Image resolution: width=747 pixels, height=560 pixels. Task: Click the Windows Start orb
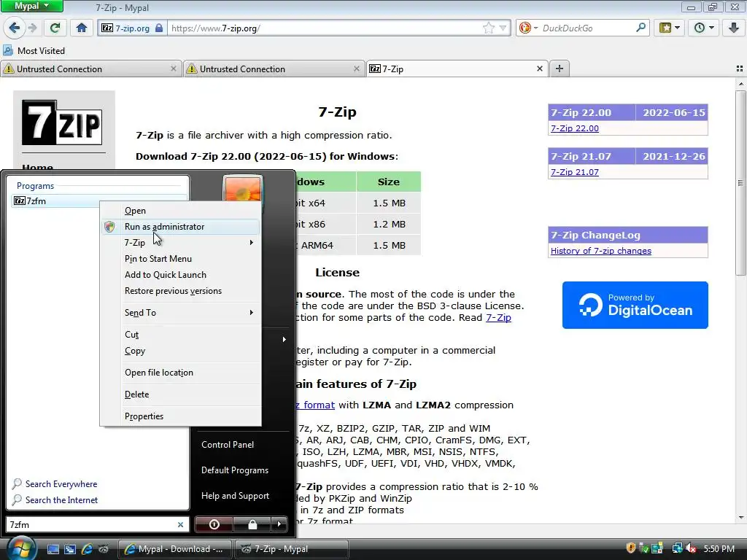[x=20, y=548]
